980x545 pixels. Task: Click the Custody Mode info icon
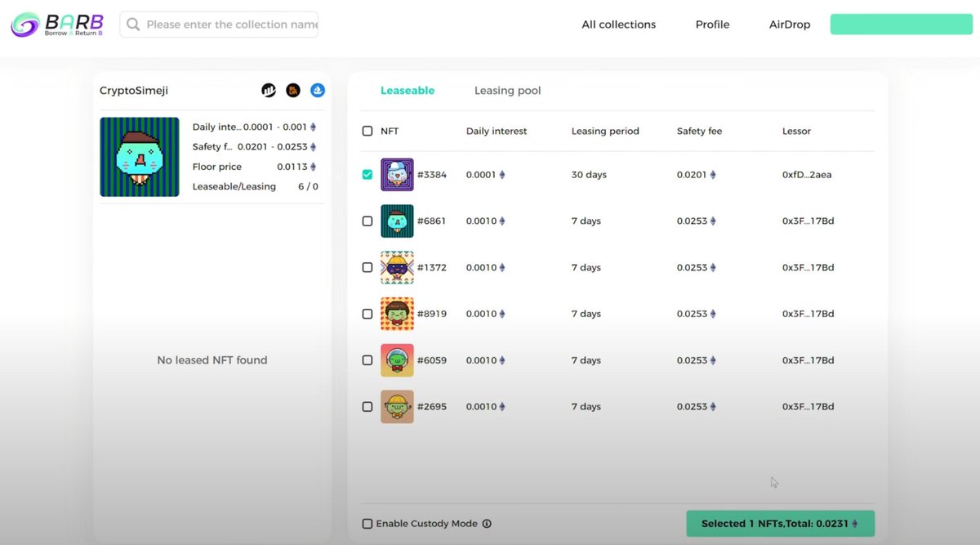pyautogui.click(x=487, y=524)
